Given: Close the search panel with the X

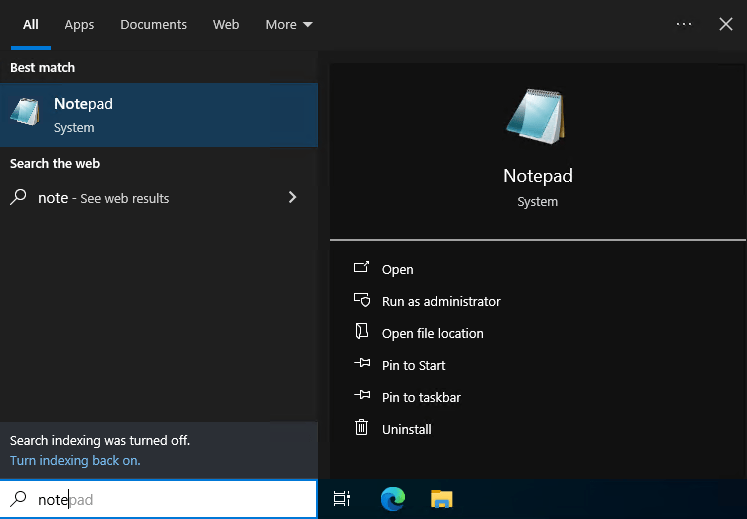Looking at the screenshot, I should coord(726,24).
